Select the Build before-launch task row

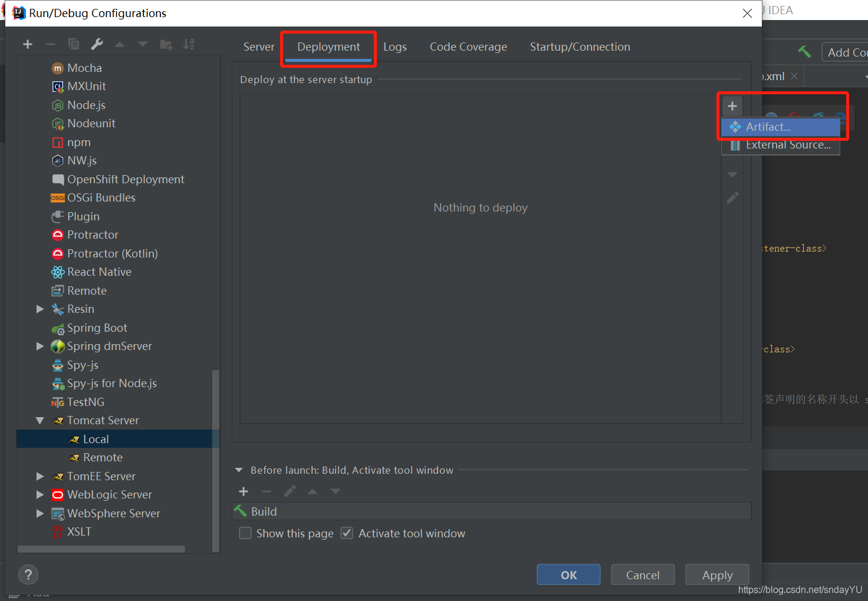point(492,511)
